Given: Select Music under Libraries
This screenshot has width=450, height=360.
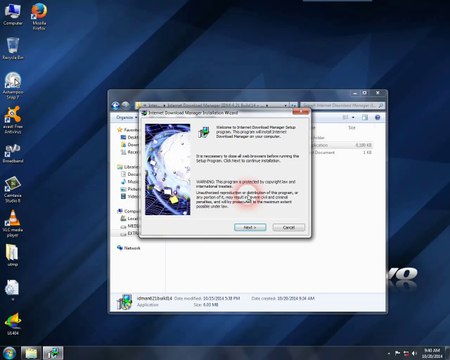Looking at the screenshot, I should click(x=130, y=182).
